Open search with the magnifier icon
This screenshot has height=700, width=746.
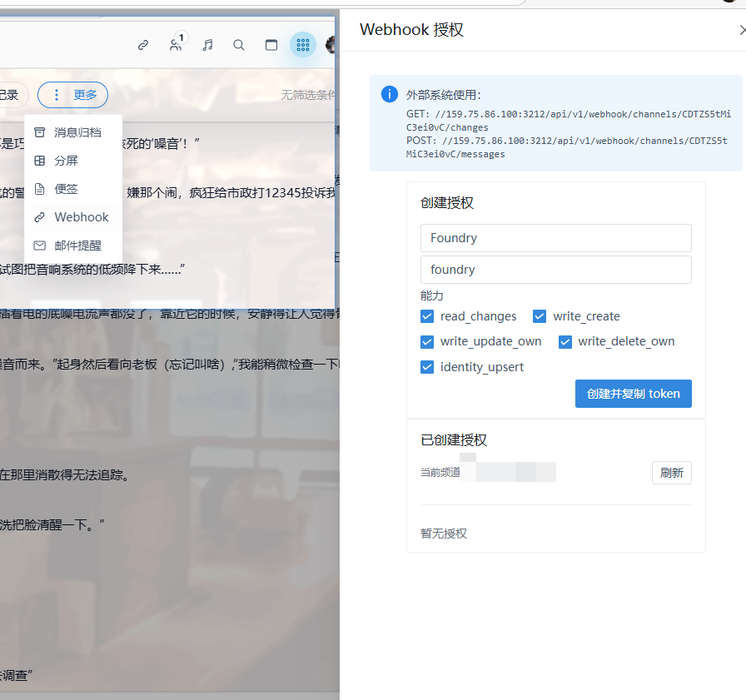[x=239, y=45]
